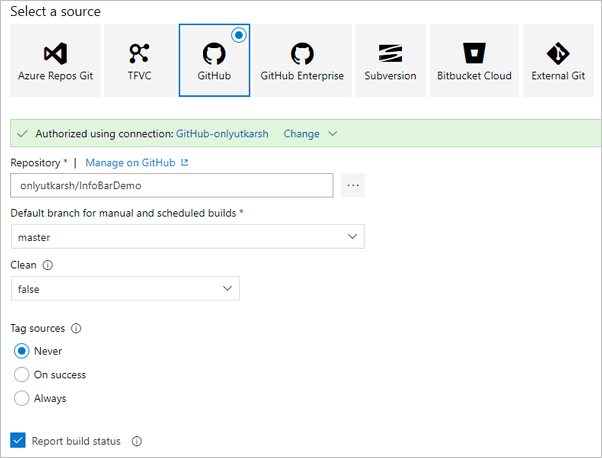Select Subversion source option
Screen dimensions: 602x458
[x=390, y=61]
